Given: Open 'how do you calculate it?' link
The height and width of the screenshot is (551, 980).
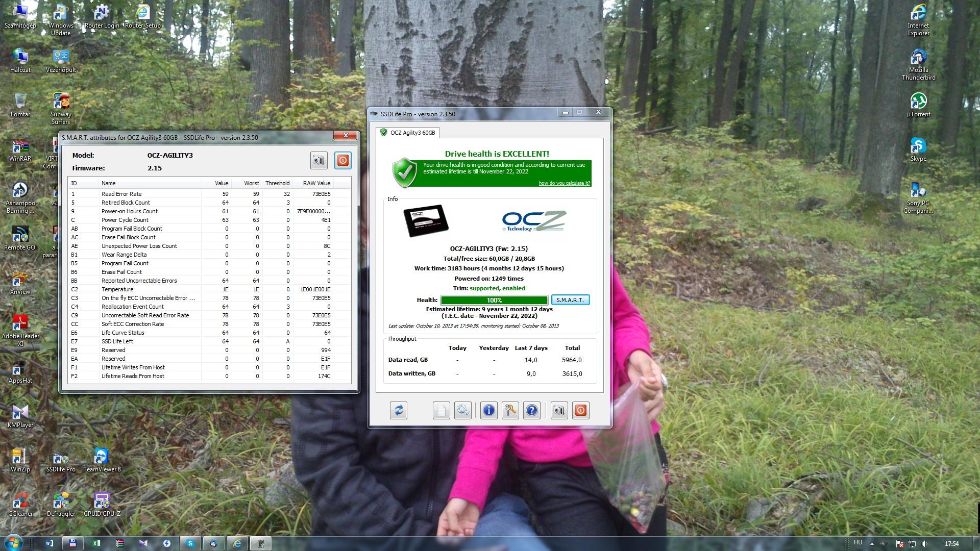Looking at the screenshot, I should 564,183.
